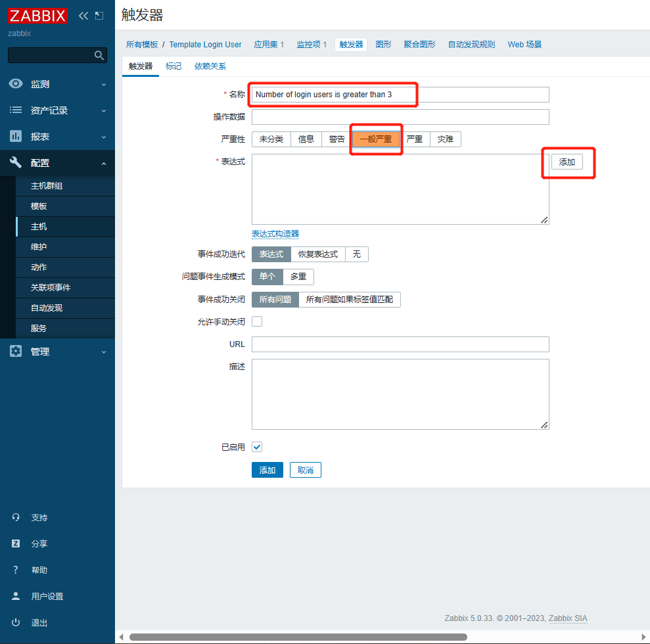The height and width of the screenshot is (644, 650).
Task: Open 动作 in sidebar
Action: [65, 267]
